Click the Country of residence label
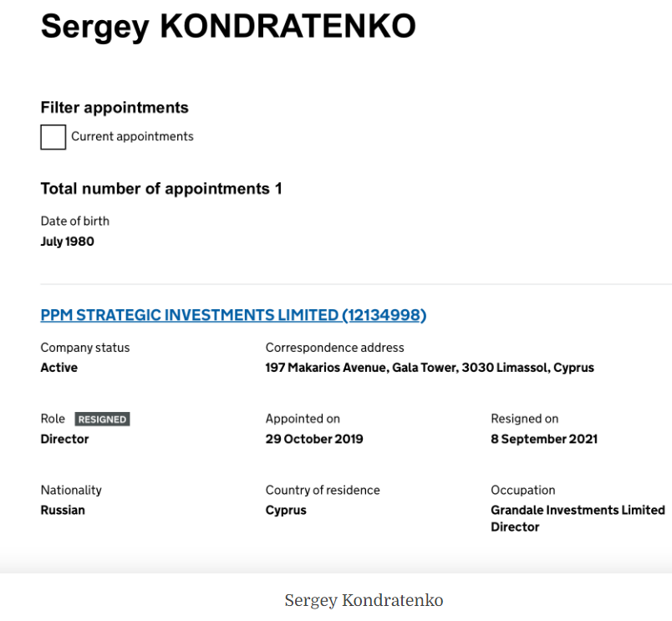Image resolution: width=672 pixels, height=621 pixels. [323, 491]
